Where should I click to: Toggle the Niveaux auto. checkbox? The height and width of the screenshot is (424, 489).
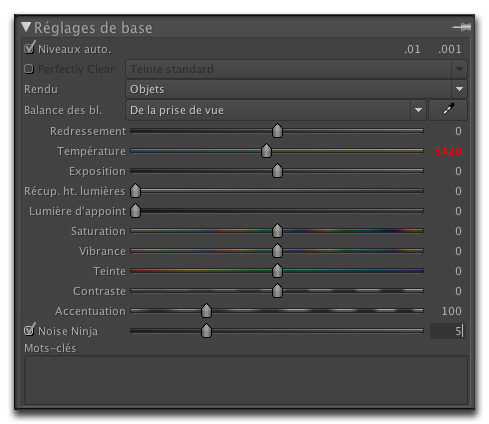29,49
